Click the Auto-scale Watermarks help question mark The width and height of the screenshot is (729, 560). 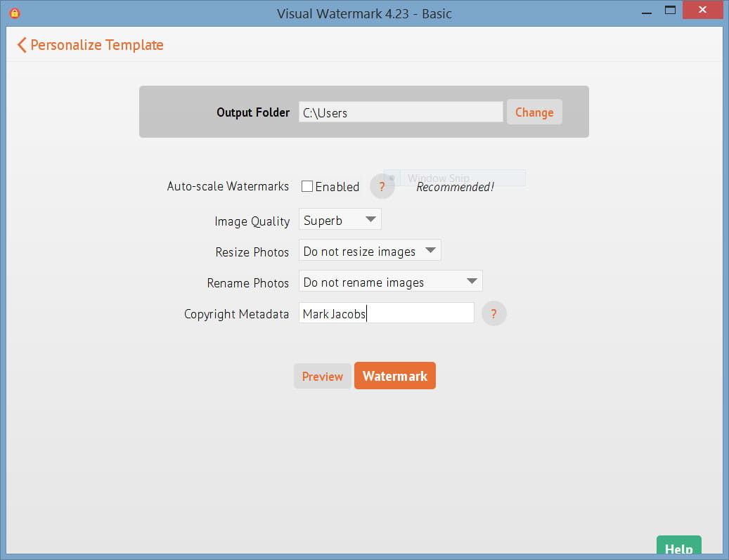(x=382, y=186)
